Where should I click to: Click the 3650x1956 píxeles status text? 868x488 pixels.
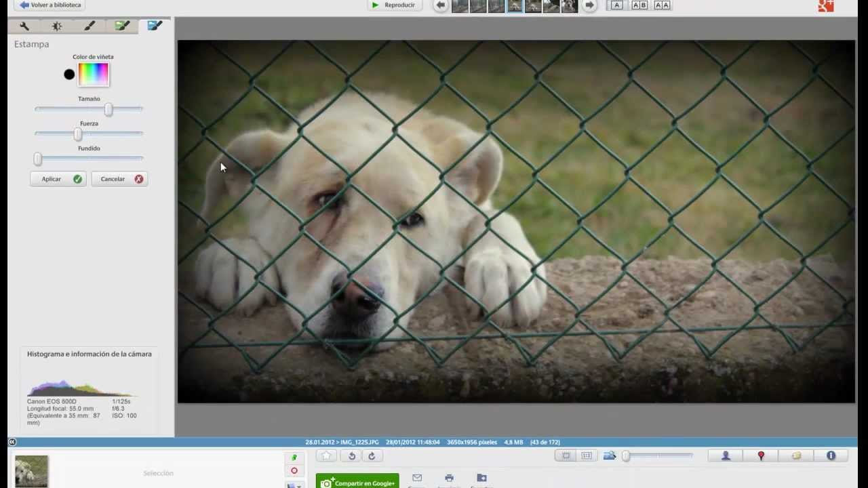[x=472, y=442]
